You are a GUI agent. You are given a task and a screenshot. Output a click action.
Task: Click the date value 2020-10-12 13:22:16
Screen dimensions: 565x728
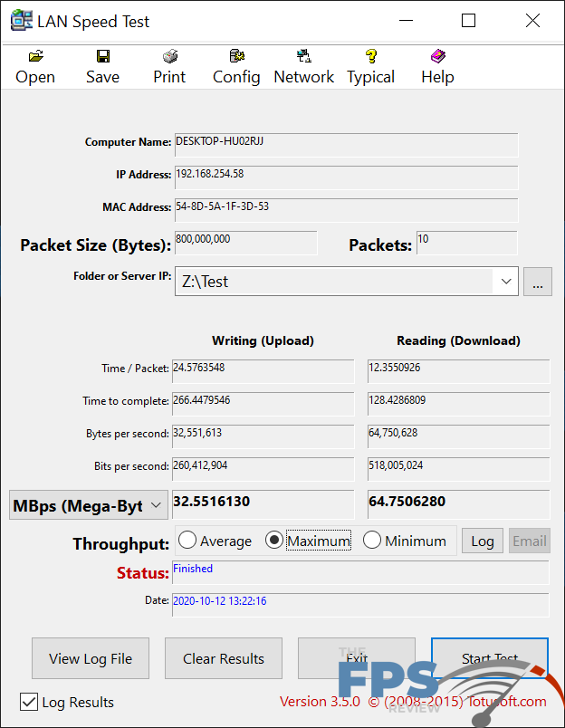(x=220, y=601)
